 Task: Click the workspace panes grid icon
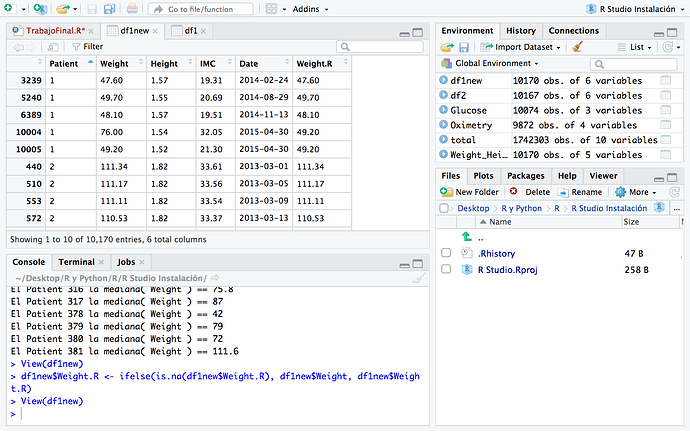click(272, 9)
